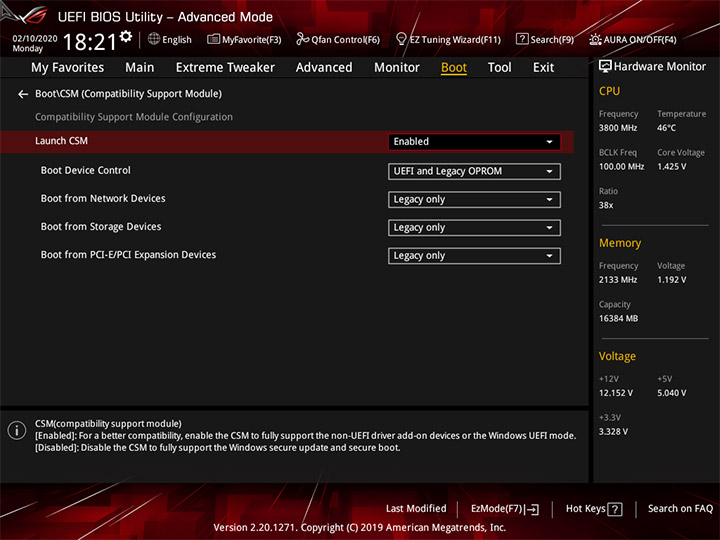
Task: Click Voltage heading in Hardware Monitor
Action: coord(617,356)
